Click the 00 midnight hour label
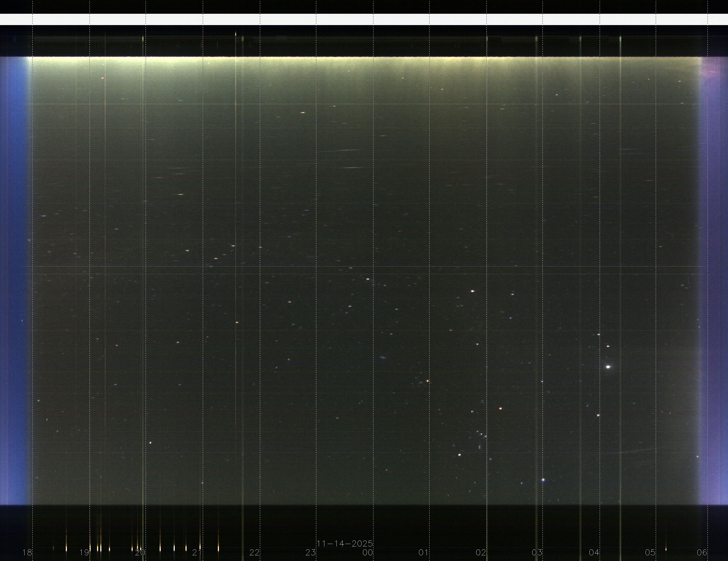 [x=368, y=552]
